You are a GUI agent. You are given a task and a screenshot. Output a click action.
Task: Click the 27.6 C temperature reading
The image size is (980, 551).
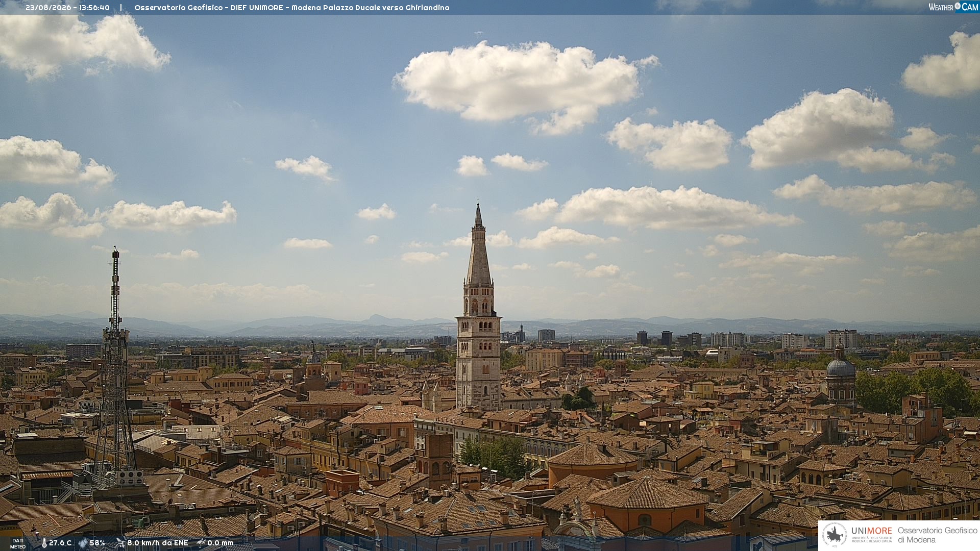coord(60,543)
